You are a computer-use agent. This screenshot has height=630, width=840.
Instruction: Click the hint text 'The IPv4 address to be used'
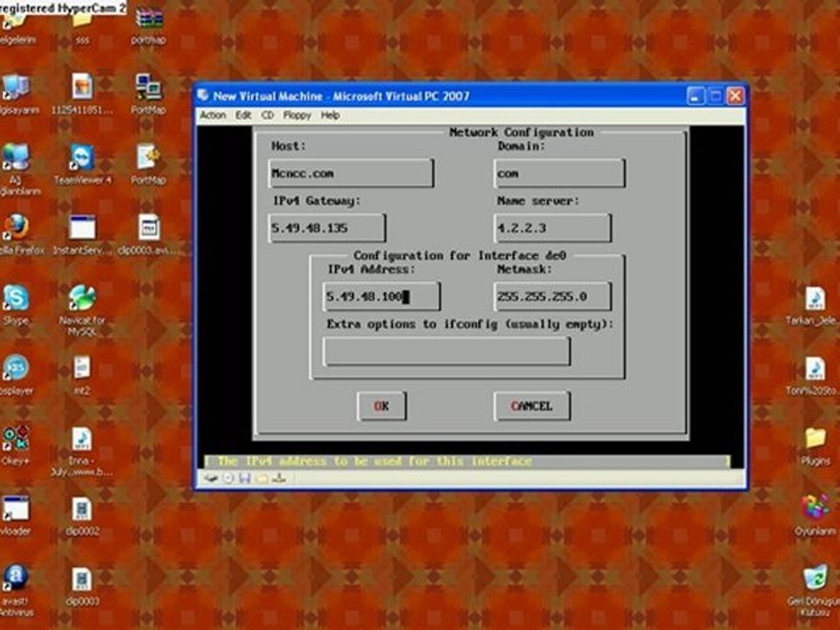(374, 461)
